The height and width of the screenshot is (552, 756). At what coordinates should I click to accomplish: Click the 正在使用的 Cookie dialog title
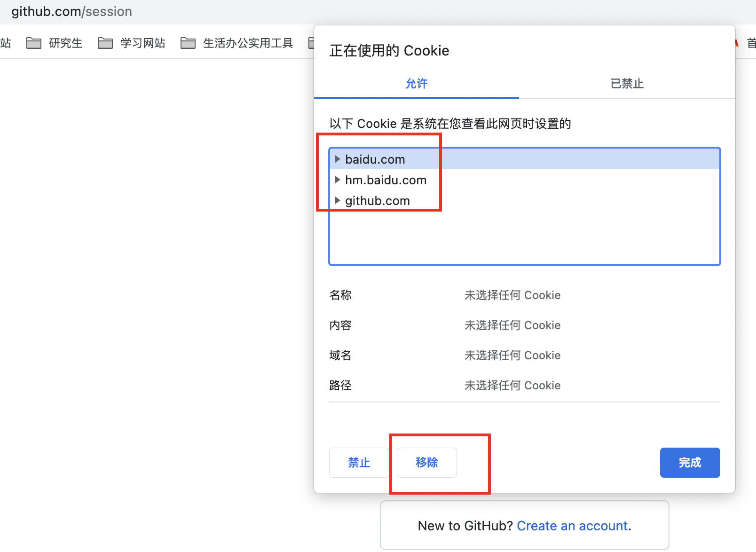389,51
